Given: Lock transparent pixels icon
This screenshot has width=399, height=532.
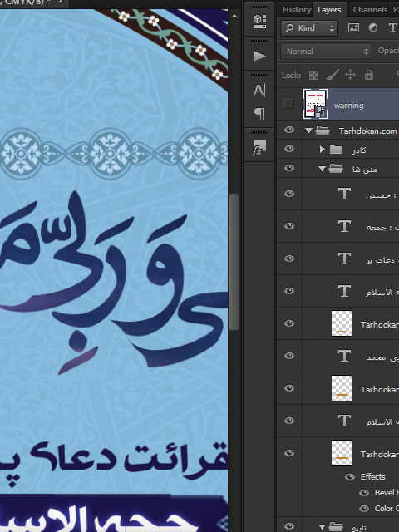Looking at the screenshot, I should (314, 75).
